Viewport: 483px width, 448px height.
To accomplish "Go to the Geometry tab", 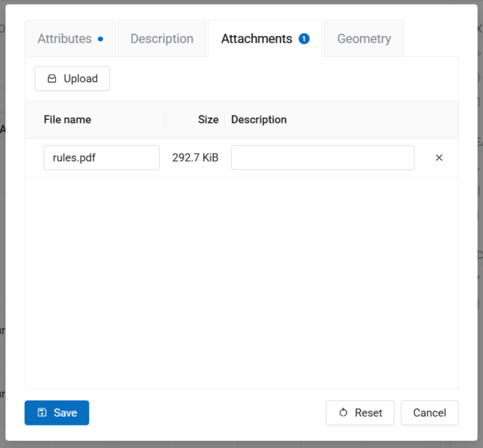I will pyautogui.click(x=364, y=39).
